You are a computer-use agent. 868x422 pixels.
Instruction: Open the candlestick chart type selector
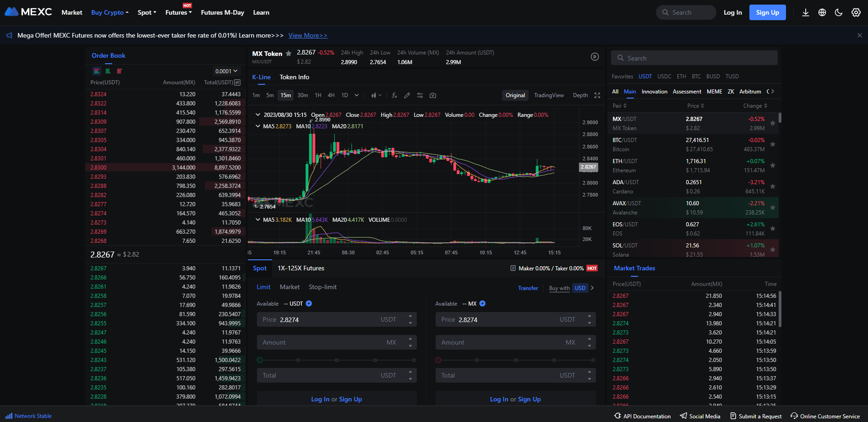click(x=376, y=95)
